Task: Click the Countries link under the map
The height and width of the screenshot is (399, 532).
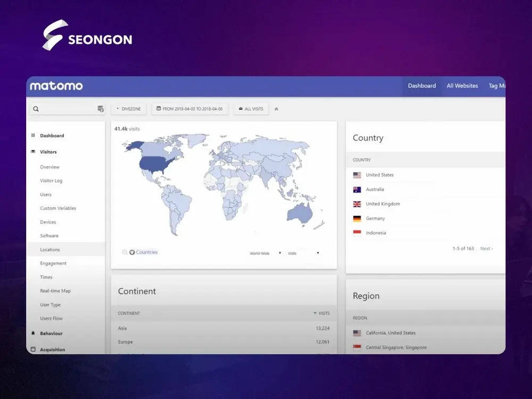Action: tap(147, 252)
